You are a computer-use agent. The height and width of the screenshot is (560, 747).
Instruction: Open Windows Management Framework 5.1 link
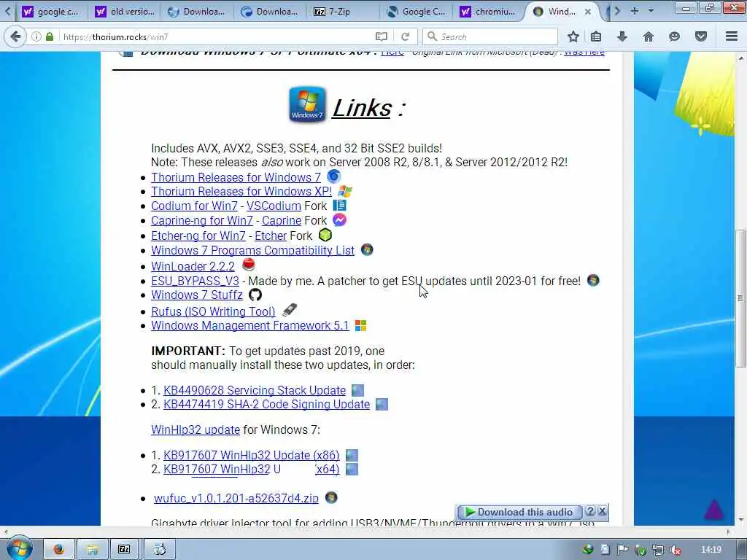tap(249, 325)
